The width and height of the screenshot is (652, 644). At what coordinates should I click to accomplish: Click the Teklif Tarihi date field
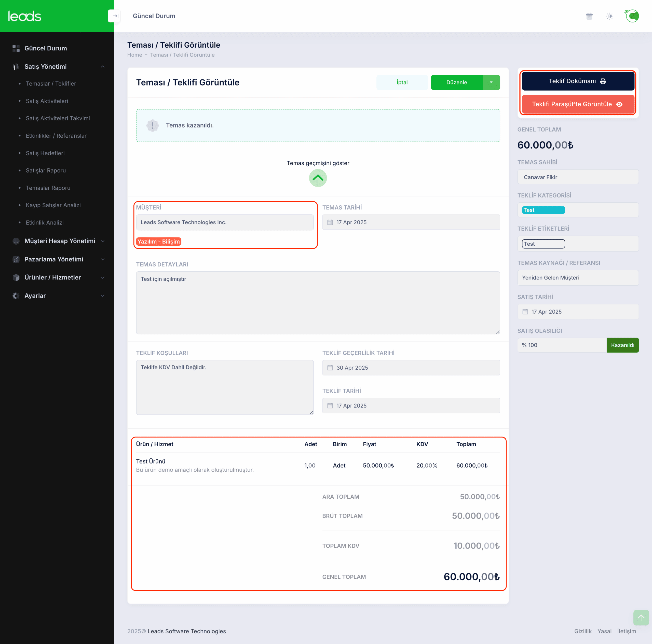(x=411, y=405)
